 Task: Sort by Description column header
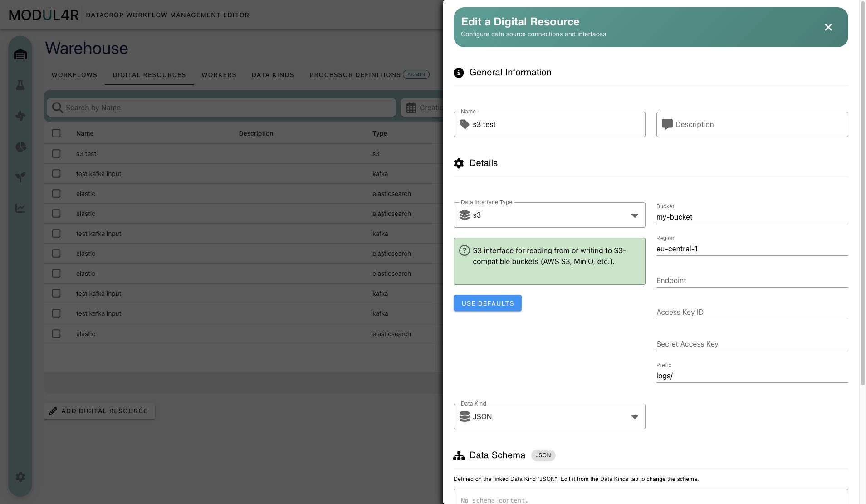256,133
